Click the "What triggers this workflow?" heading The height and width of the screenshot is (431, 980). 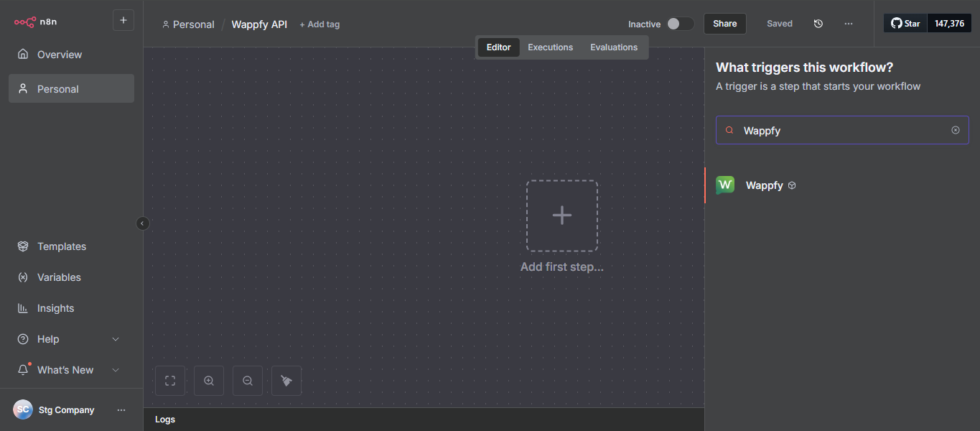805,68
